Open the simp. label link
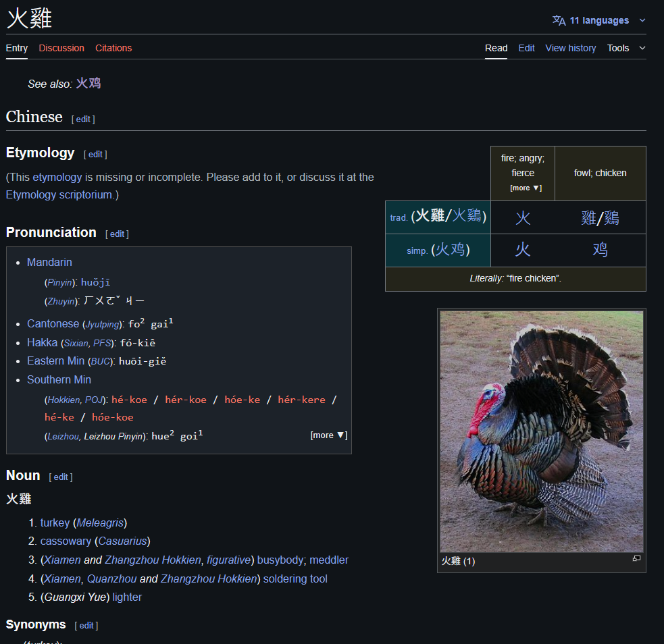The height and width of the screenshot is (644, 664). [417, 251]
